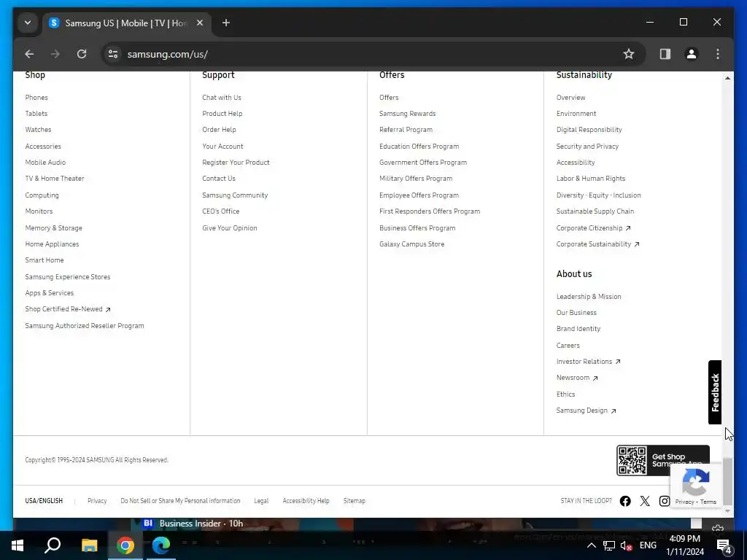Open Chat with Us support link

[x=222, y=98]
